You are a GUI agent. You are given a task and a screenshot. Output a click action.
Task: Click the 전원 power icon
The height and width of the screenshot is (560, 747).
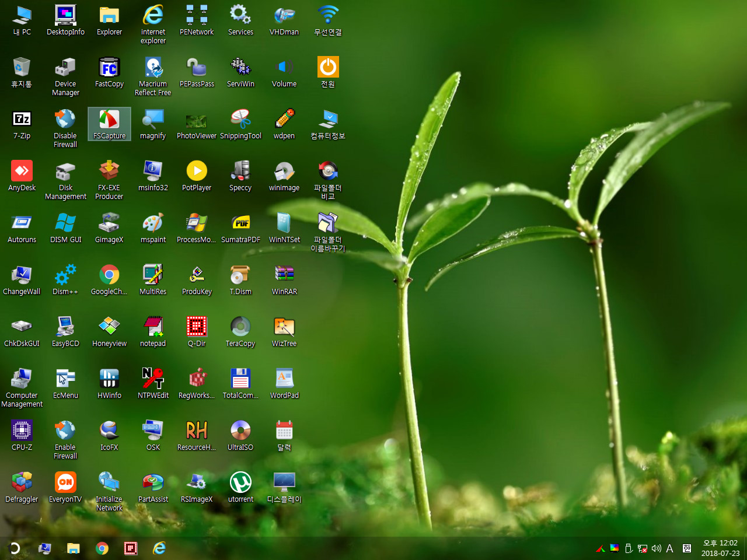[x=328, y=72]
